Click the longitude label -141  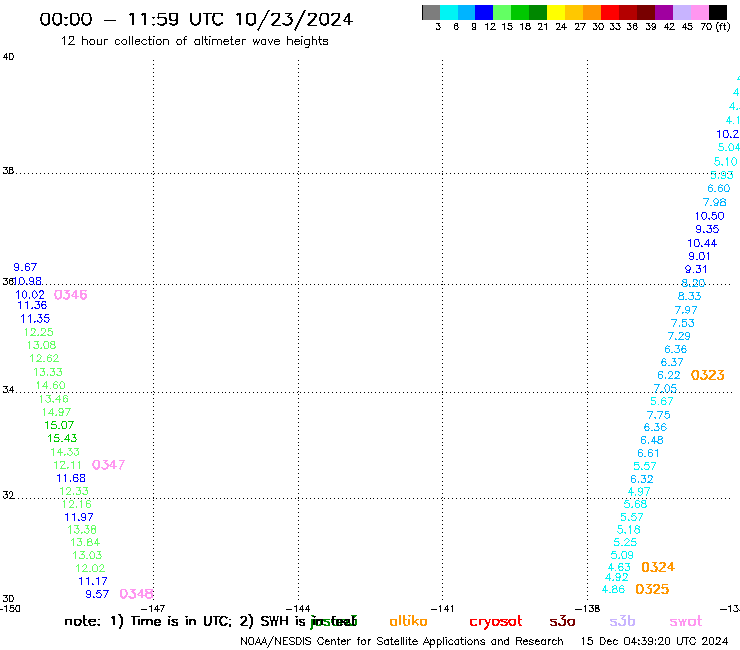(443, 609)
